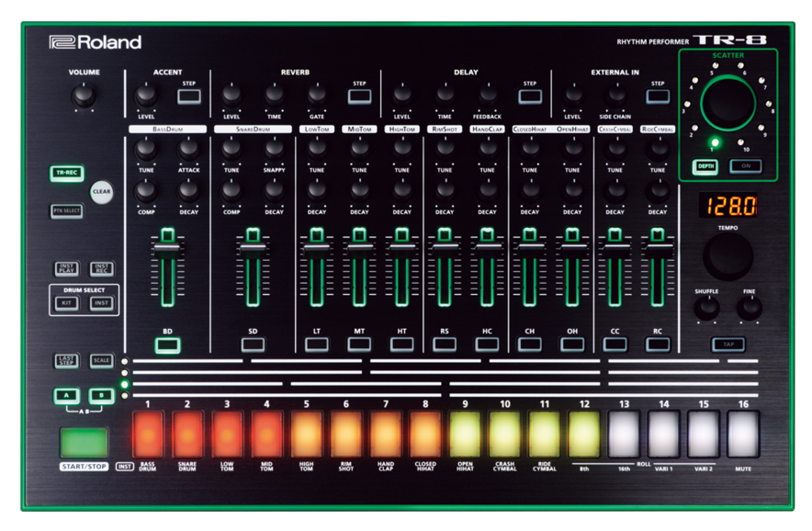The width and height of the screenshot is (812, 531).
Task: Tap step pad 13 for 16th roll
Action: (x=624, y=435)
